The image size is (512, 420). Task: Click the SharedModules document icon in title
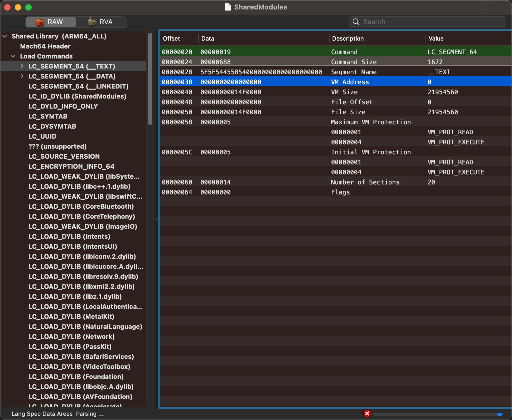click(228, 7)
